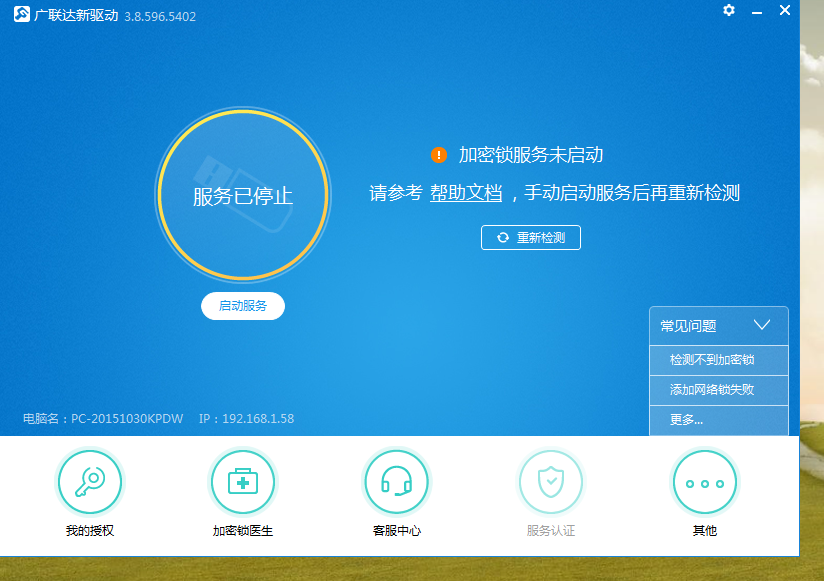The height and width of the screenshot is (581, 824).
Task: Click the 重新检测 recheck button
Action: coord(531,237)
